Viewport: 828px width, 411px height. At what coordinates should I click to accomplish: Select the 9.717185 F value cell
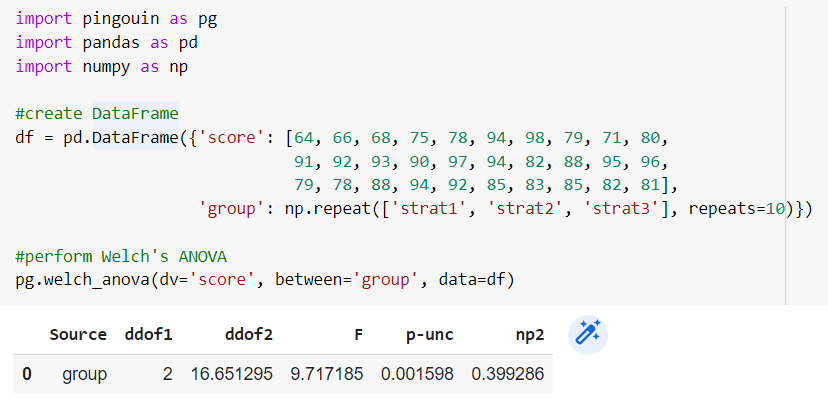pyautogui.click(x=327, y=374)
